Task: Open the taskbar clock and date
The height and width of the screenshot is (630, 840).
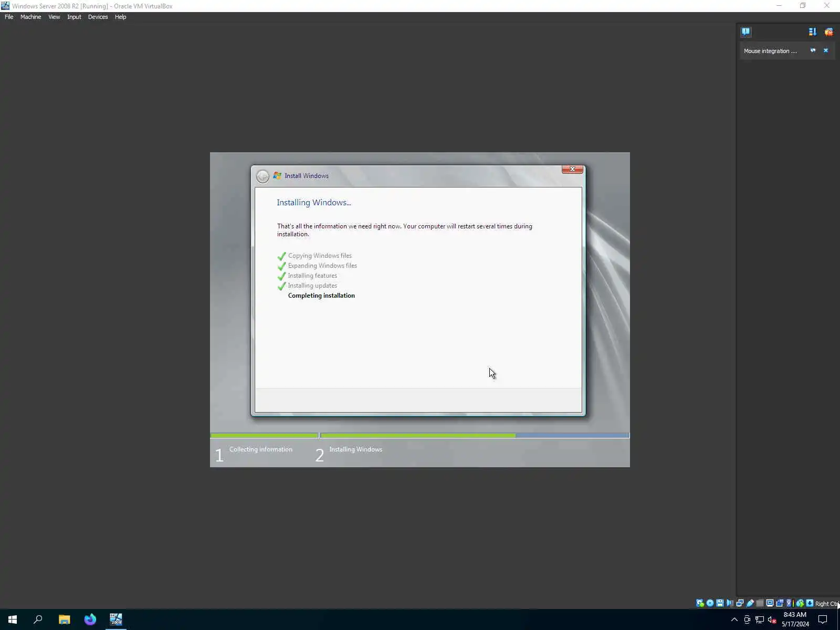Action: [x=795, y=619]
